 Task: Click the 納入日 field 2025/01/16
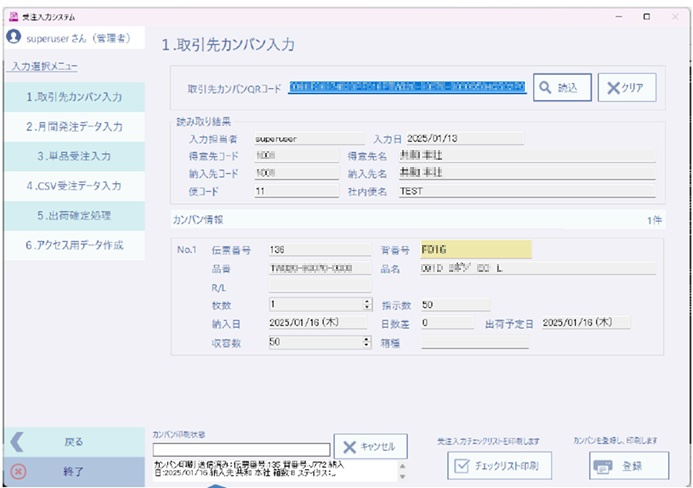pyautogui.click(x=318, y=323)
